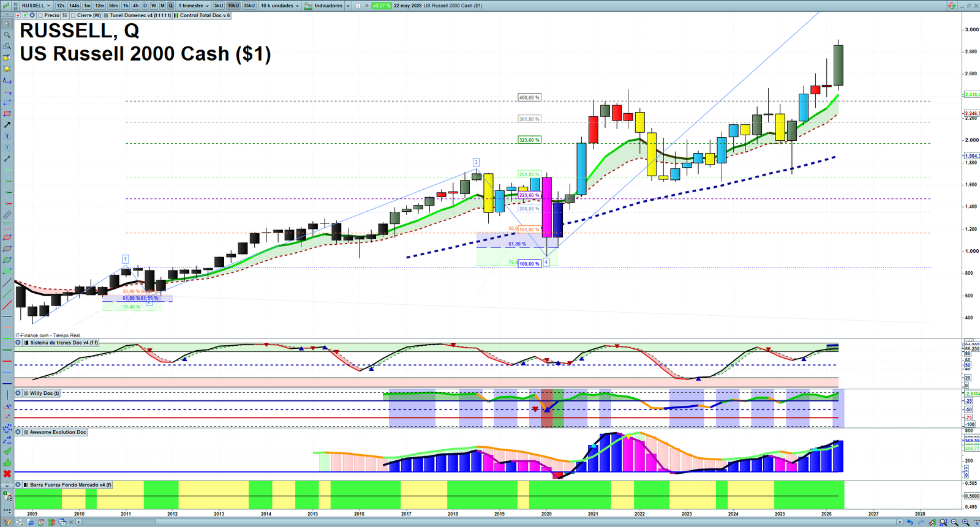Select the M monthly timeframe
Image resolution: width=980 pixels, height=527 pixels.
pos(162,6)
